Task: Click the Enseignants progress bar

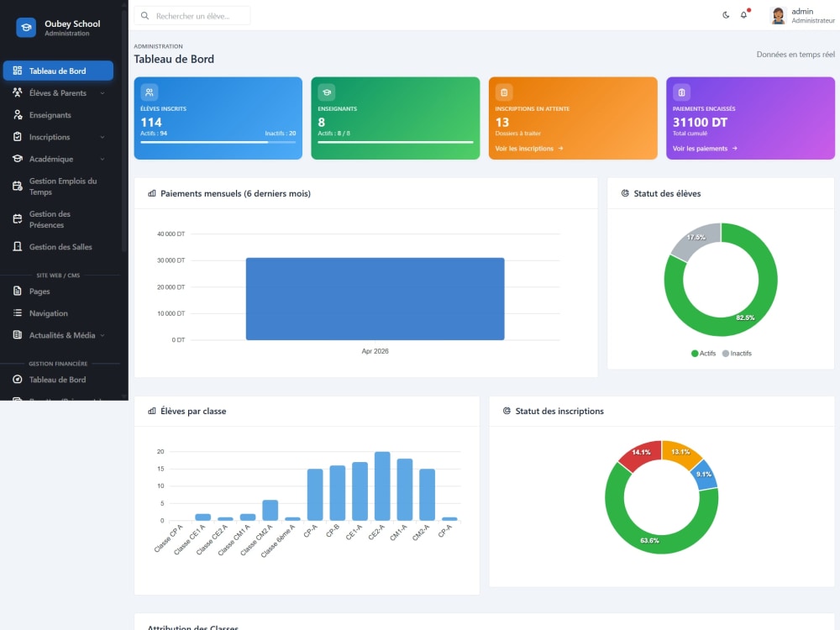Action: coord(396,142)
